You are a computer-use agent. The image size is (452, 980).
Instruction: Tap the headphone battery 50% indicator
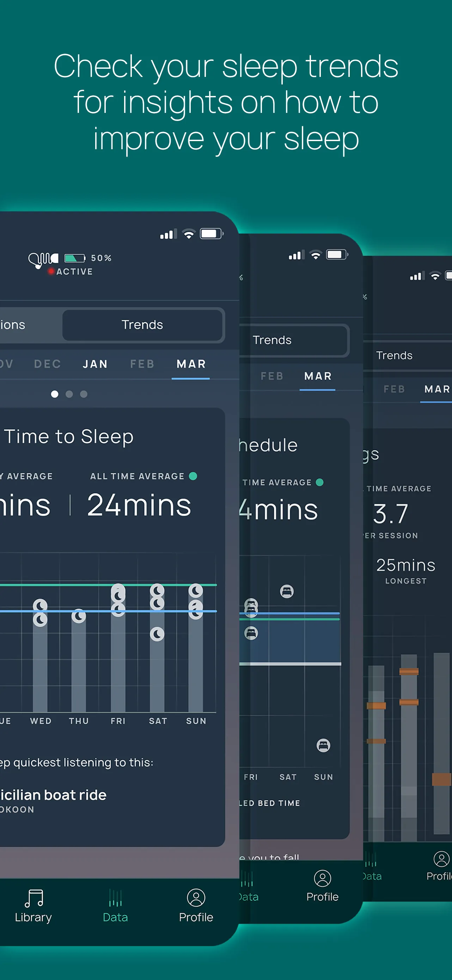coord(88,258)
